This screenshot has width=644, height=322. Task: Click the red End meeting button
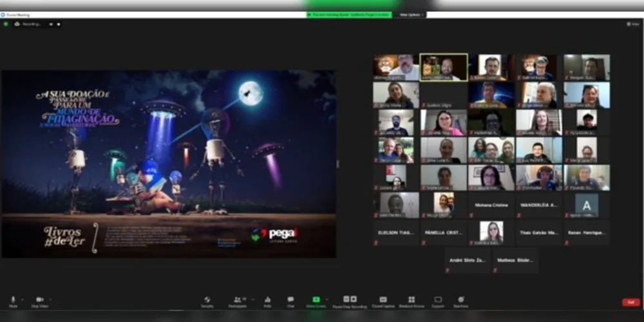(x=631, y=302)
